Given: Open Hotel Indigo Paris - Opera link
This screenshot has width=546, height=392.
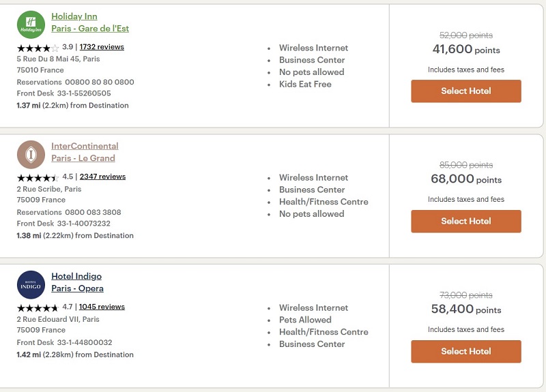Looking at the screenshot, I should [x=77, y=282].
